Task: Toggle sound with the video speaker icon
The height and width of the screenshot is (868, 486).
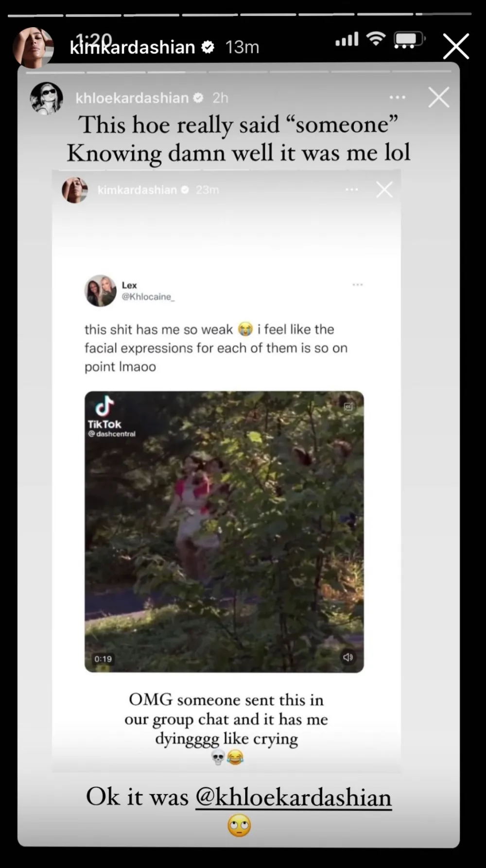Action: [x=348, y=657]
